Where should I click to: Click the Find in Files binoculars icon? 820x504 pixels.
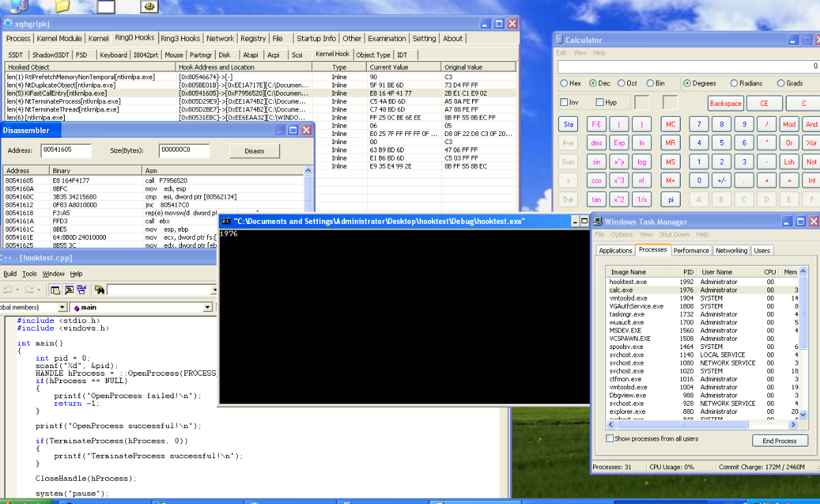(100, 290)
